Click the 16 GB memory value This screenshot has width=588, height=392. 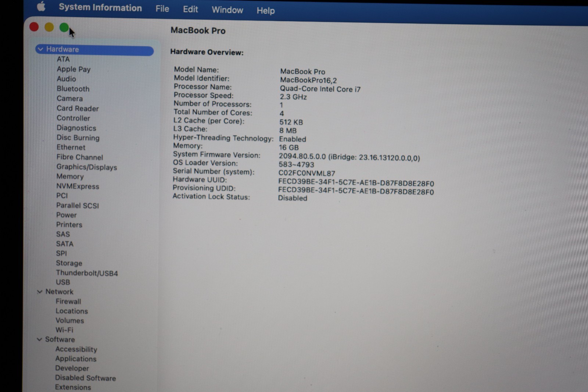point(289,147)
